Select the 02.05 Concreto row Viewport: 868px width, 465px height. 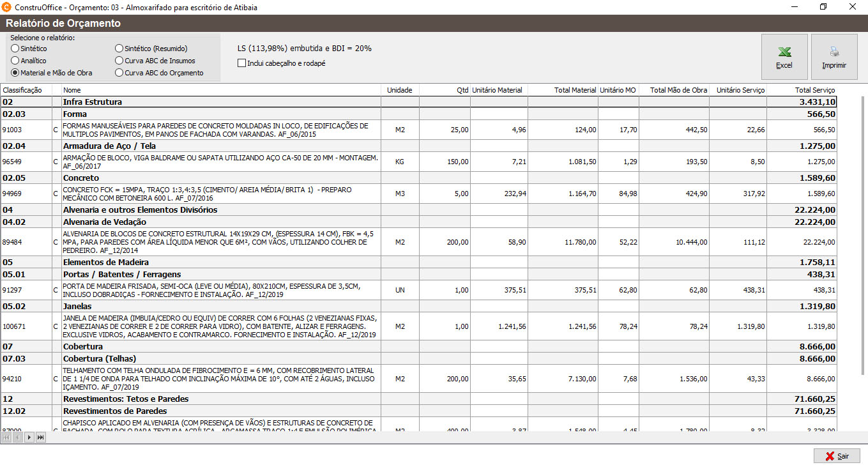coord(418,178)
